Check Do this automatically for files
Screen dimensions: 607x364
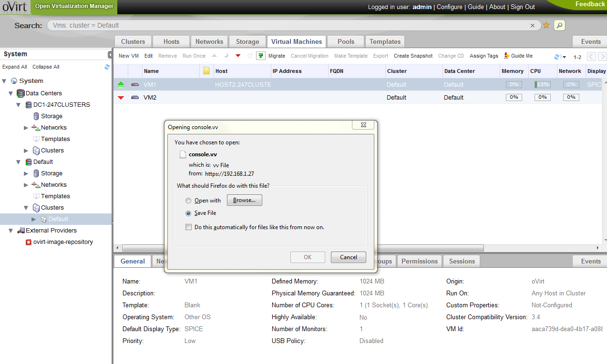pyautogui.click(x=188, y=227)
